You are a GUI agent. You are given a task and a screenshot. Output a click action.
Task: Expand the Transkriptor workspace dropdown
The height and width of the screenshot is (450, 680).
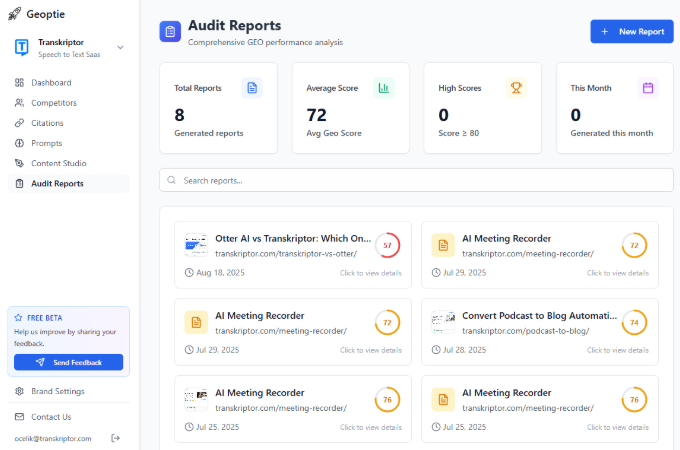pyautogui.click(x=120, y=47)
